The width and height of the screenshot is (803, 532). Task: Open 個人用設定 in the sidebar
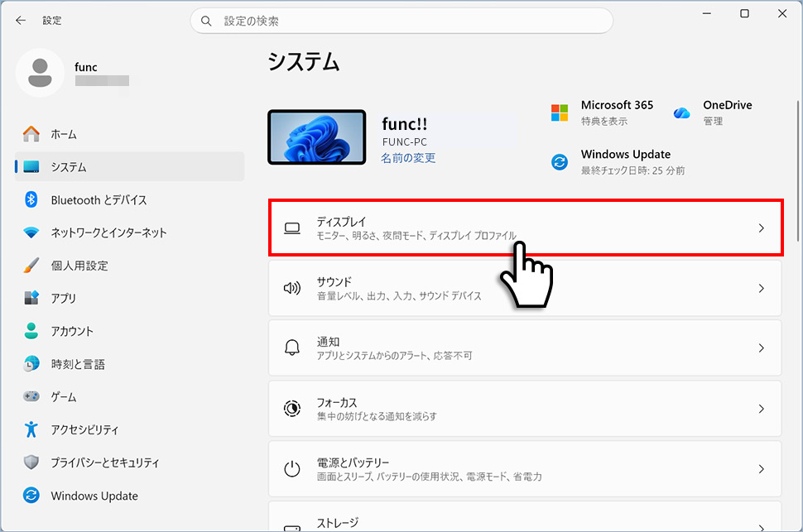coord(130,266)
